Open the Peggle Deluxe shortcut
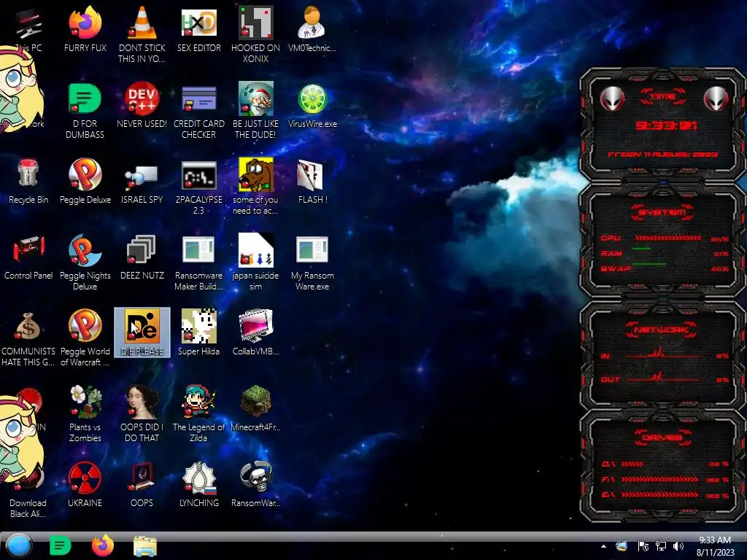Screen dimensions: 747x560 [85, 174]
